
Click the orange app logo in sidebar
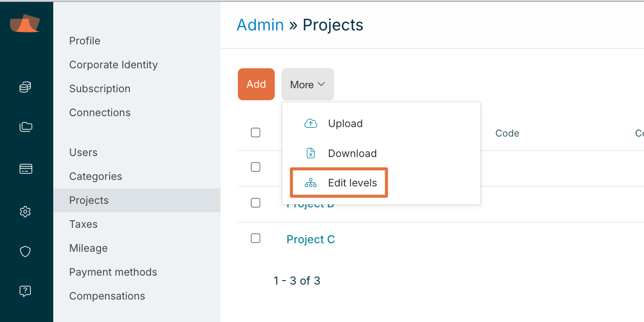tap(25, 24)
